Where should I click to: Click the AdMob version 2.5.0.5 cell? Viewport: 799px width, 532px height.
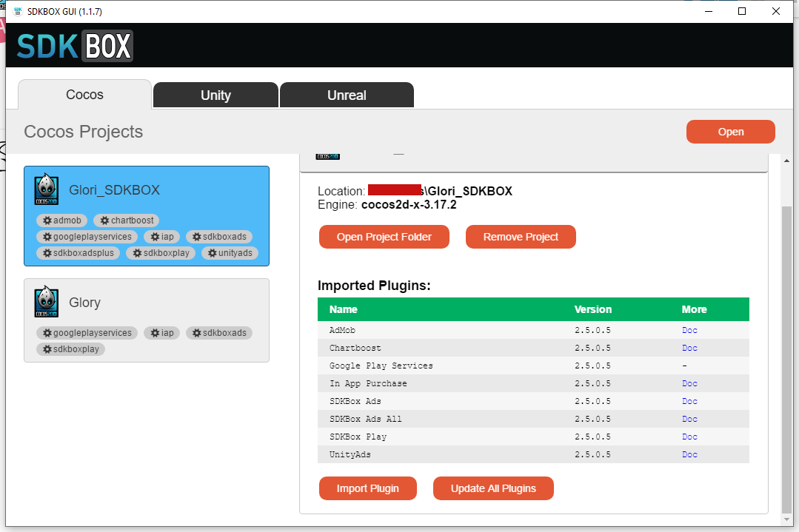pyautogui.click(x=592, y=331)
